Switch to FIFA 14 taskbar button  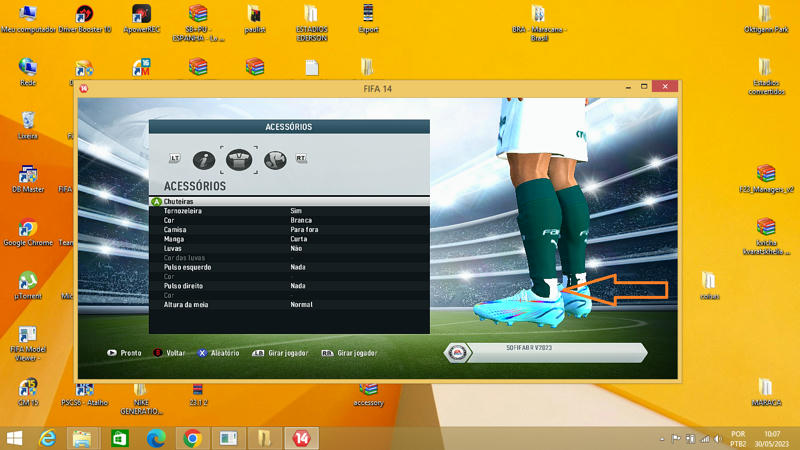[302, 438]
